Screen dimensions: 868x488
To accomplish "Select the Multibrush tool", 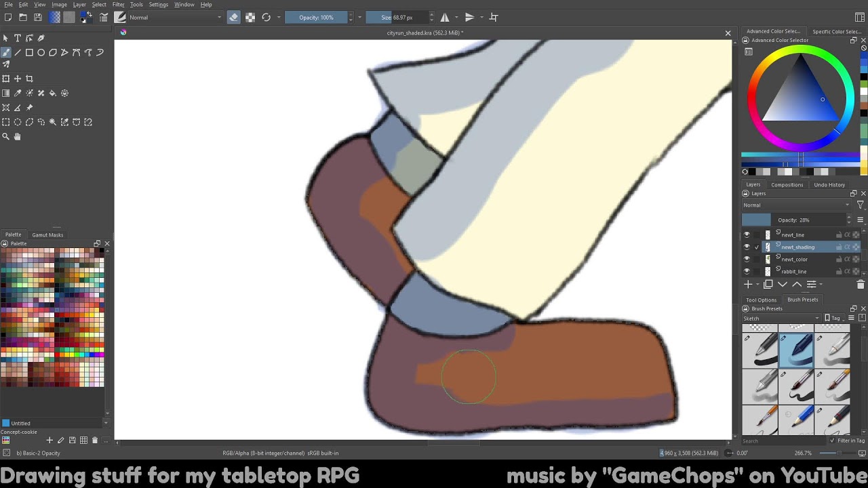I will point(6,64).
